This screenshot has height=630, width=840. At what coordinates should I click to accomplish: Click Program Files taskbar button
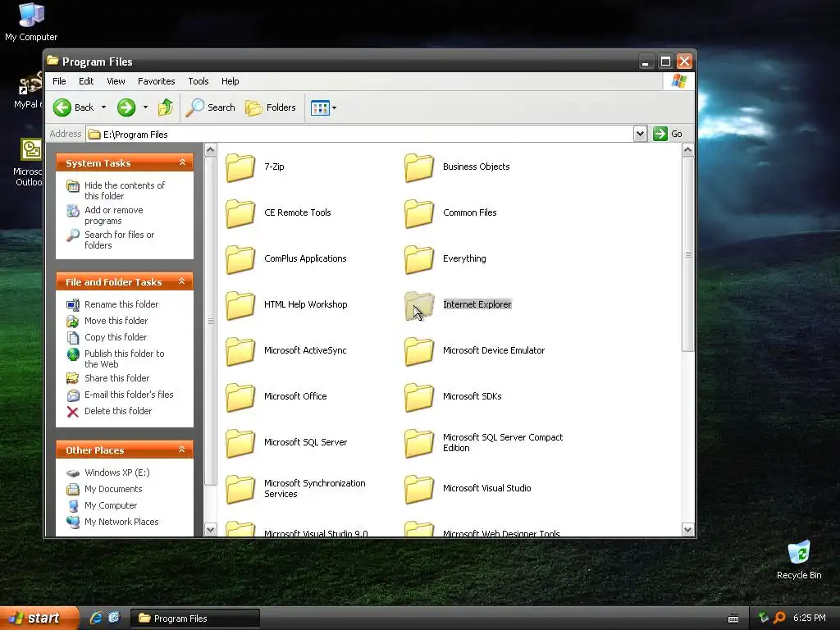195,619
